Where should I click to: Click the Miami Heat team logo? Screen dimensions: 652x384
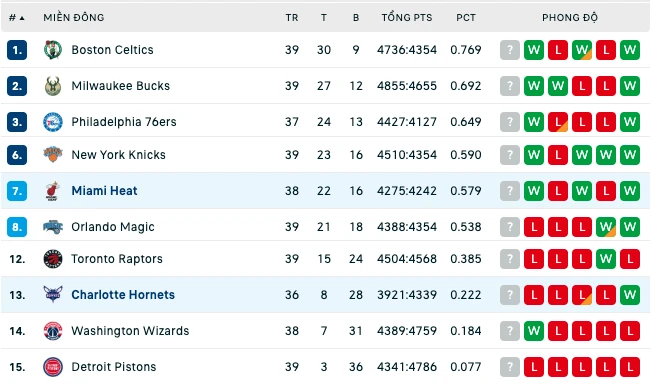coord(53,191)
